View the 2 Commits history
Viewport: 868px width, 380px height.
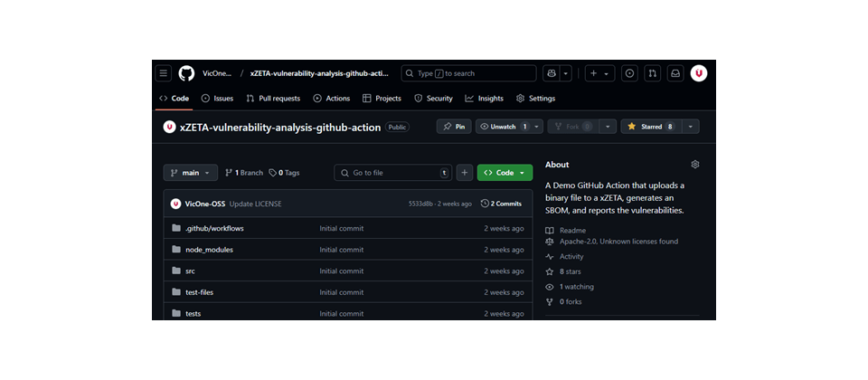click(502, 204)
